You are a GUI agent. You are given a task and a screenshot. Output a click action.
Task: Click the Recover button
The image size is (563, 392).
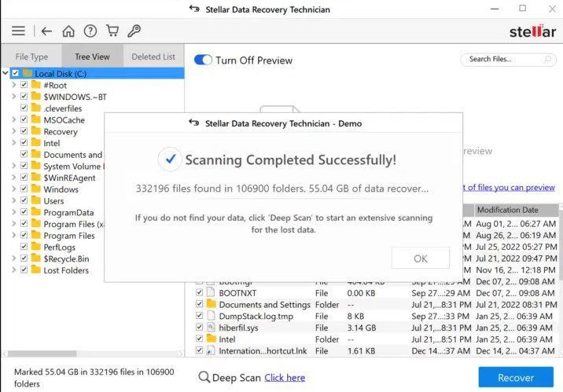coord(516,378)
